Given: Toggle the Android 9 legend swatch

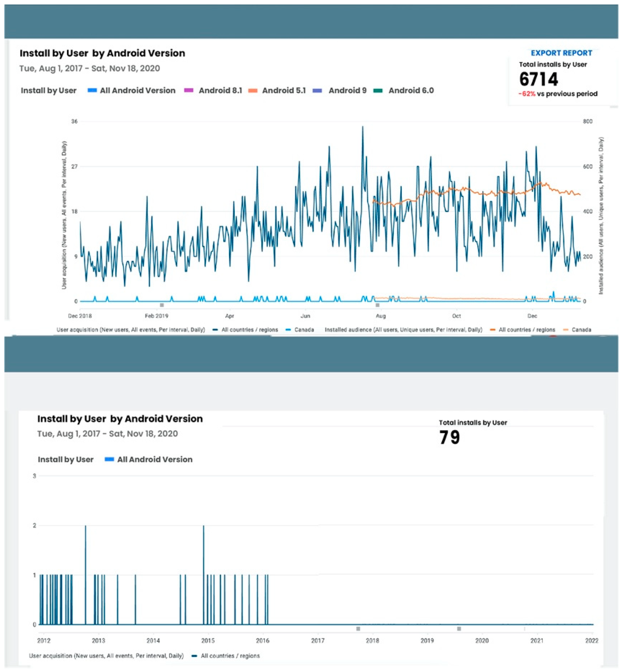Looking at the screenshot, I should pos(317,91).
